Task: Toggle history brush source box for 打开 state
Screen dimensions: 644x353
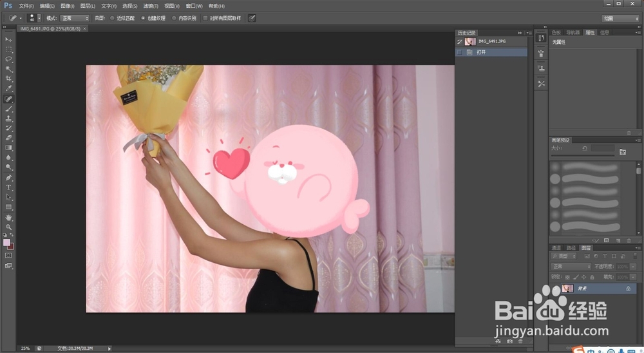Action: point(460,52)
